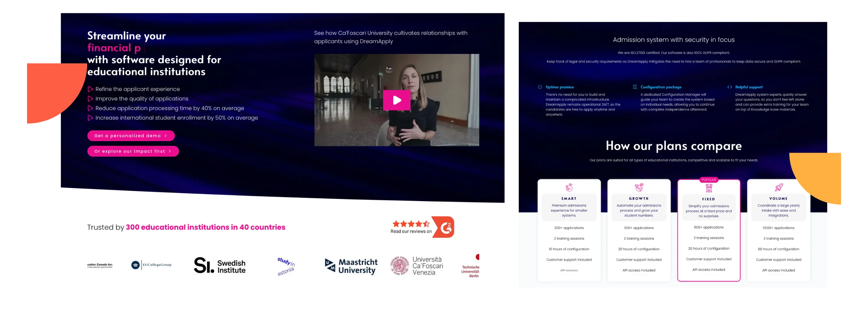Click the arrow bullet beside 'Refine the applicant experience'

pyautogui.click(x=90, y=89)
